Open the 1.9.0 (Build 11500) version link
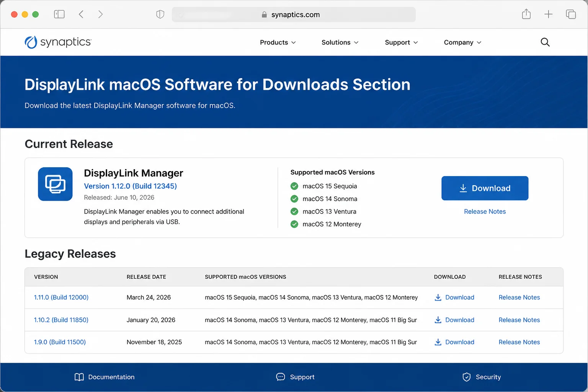This screenshot has height=392, width=588. click(60, 342)
